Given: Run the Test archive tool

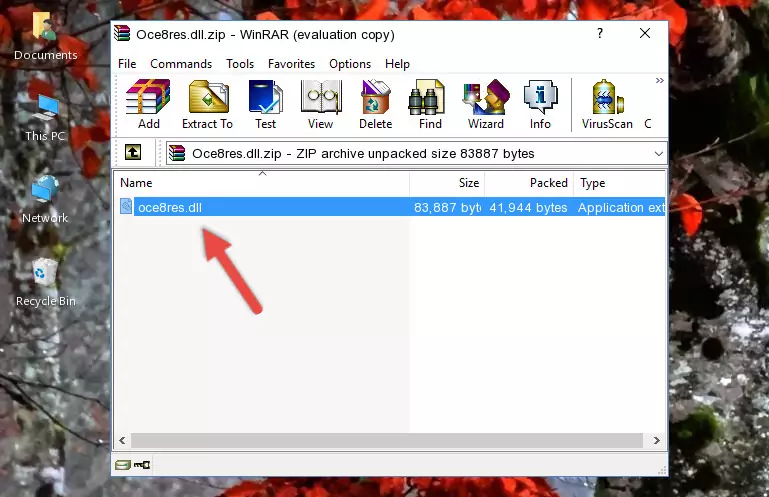Looking at the screenshot, I should (265, 104).
